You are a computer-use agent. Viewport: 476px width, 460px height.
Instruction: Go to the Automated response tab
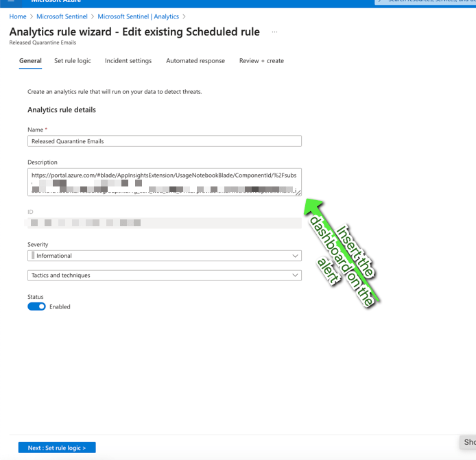pos(195,61)
